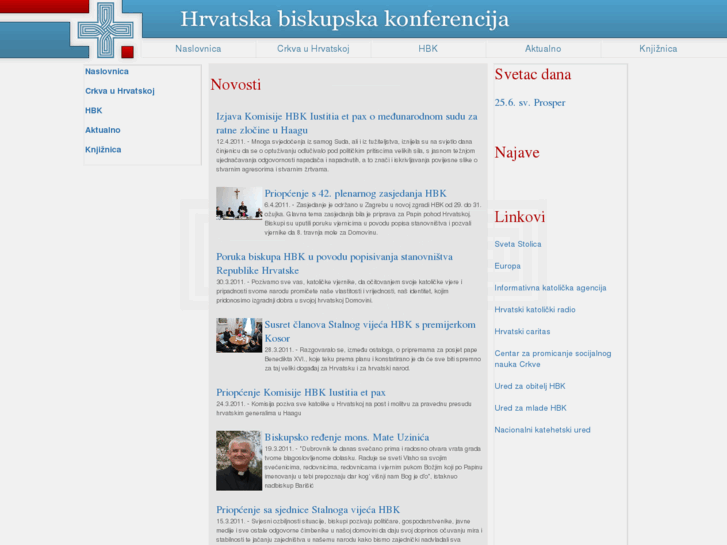This screenshot has width=727, height=545.
Task: Open the Hrvatski caritas link
Action: (x=522, y=331)
